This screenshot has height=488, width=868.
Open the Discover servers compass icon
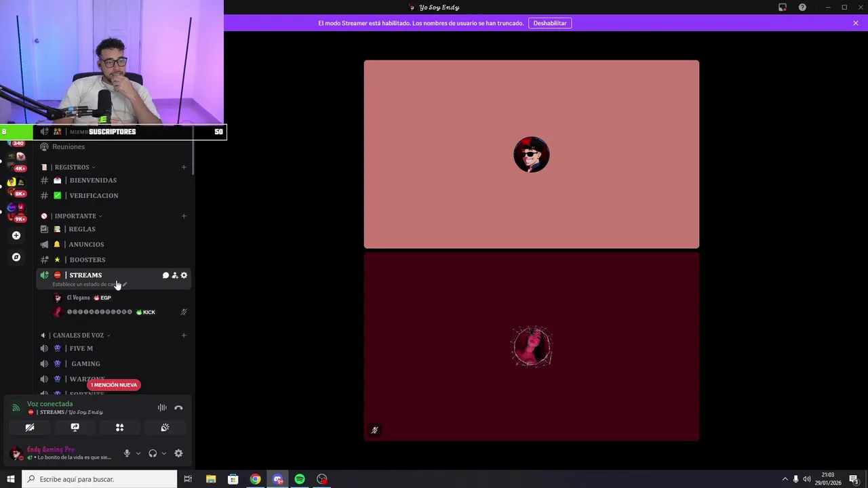(16, 257)
